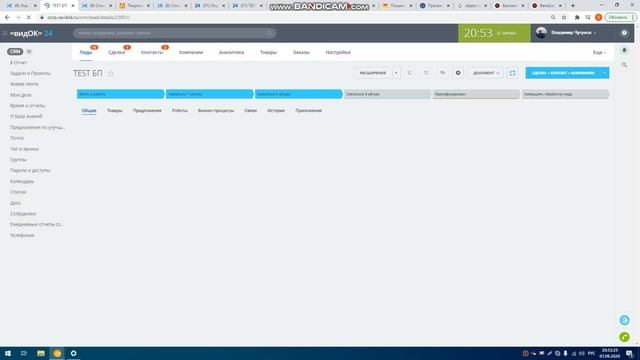This screenshot has height=360, width=640.
Task: Switch to the Роботы tab
Action: pos(180,111)
